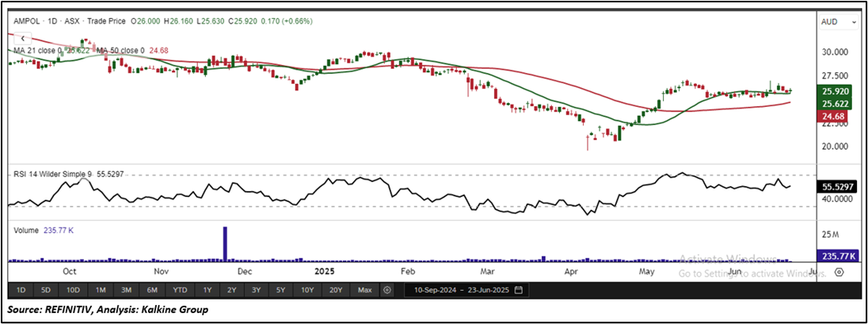The image size is (868, 324).
Task: Select the 6M time range
Action: pyautogui.click(x=152, y=290)
